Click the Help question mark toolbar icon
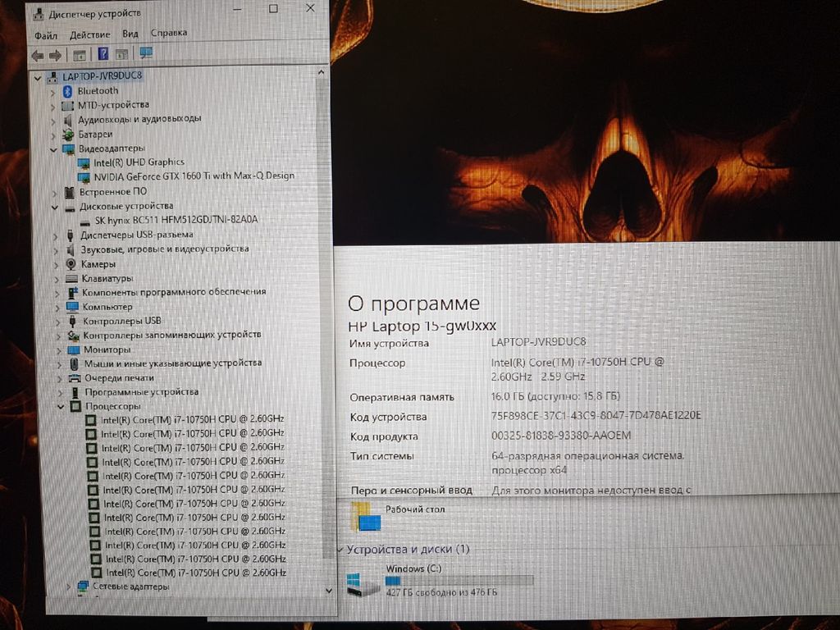The height and width of the screenshot is (630, 840). (x=103, y=54)
